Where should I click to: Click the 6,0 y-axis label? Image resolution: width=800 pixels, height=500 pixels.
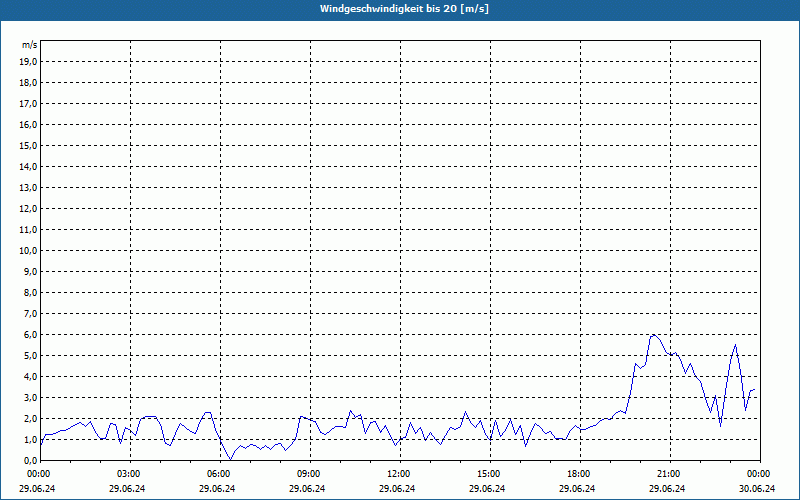(x=31, y=335)
